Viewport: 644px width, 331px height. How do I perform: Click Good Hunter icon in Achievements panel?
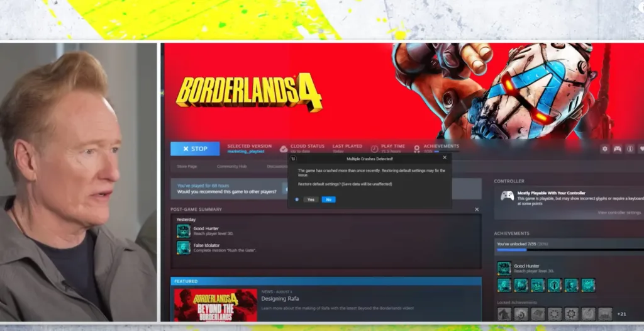pos(504,268)
